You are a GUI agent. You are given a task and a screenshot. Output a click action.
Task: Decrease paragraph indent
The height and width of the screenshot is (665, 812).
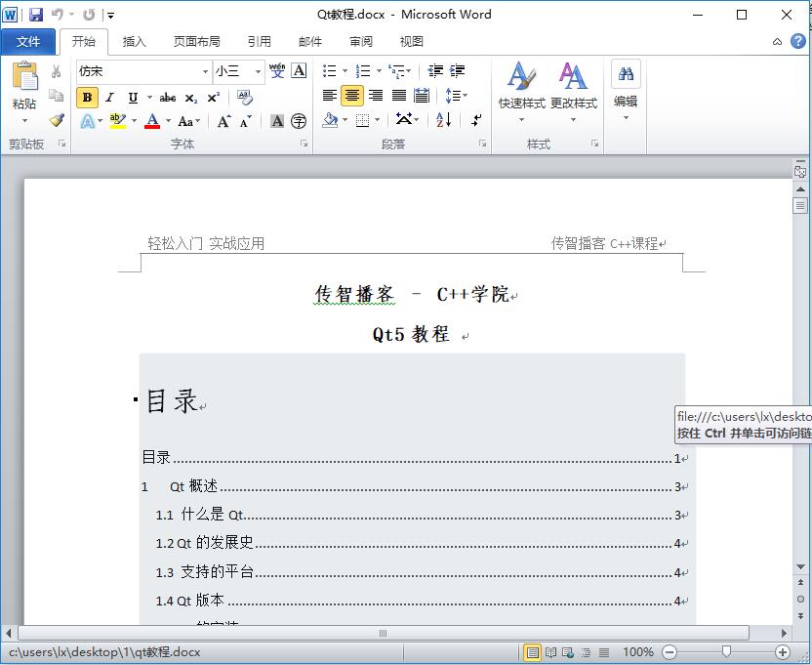[x=435, y=70]
